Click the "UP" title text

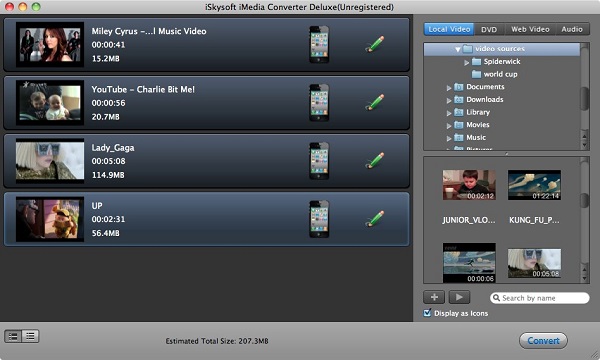(97, 205)
